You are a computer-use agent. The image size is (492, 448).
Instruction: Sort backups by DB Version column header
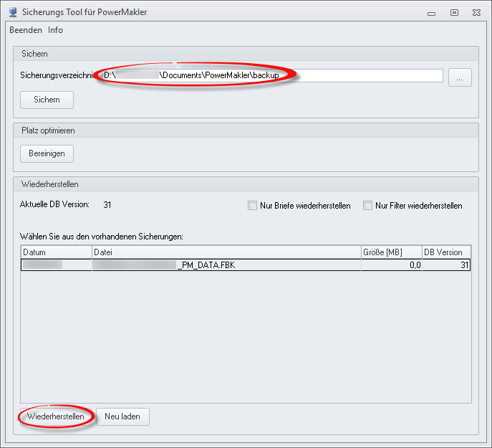click(446, 252)
